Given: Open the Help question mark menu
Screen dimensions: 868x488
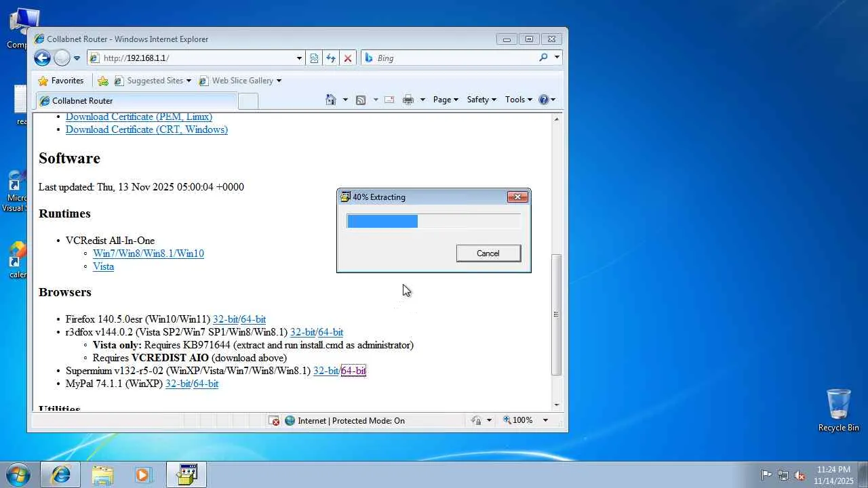Looking at the screenshot, I should click(x=547, y=100).
